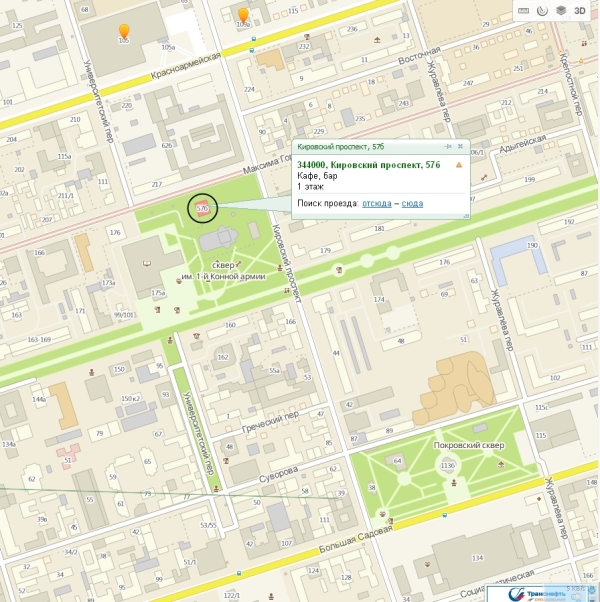Select building labeled 150 к2
The height and width of the screenshot is (602, 600).
pyautogui.click(x=131, y=399)
